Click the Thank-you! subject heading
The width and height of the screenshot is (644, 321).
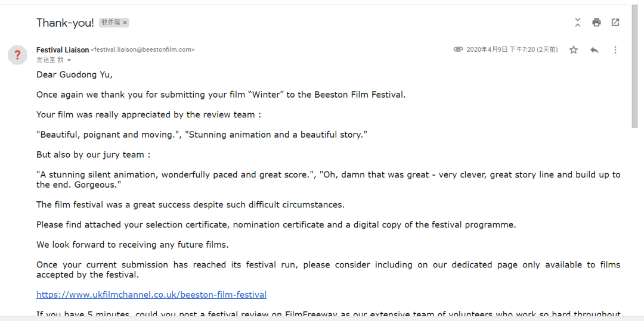(x=65, y=23)
